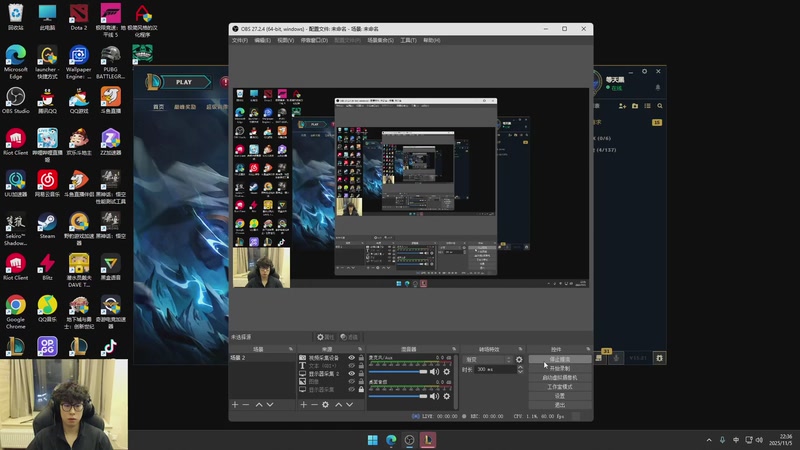This screenshot has width=800, height=450.
Task: Toggle visibility of the 图像 source
Action: click(352, 381)
